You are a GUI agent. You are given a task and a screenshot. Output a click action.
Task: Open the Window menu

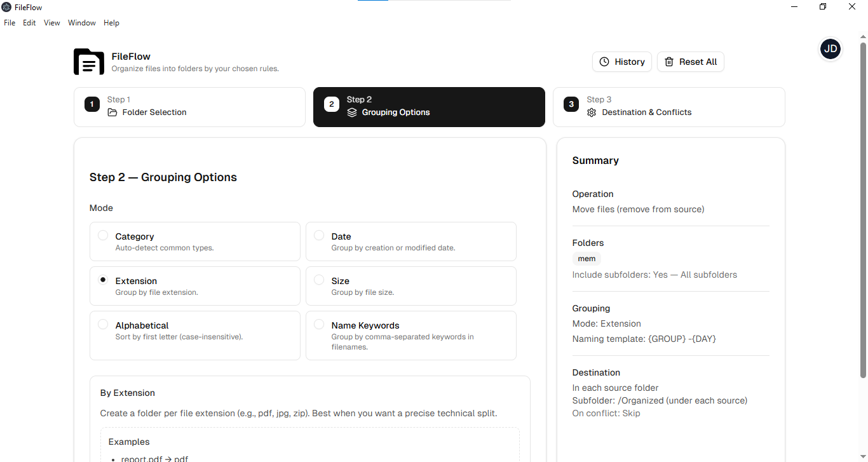coord(82,23)
